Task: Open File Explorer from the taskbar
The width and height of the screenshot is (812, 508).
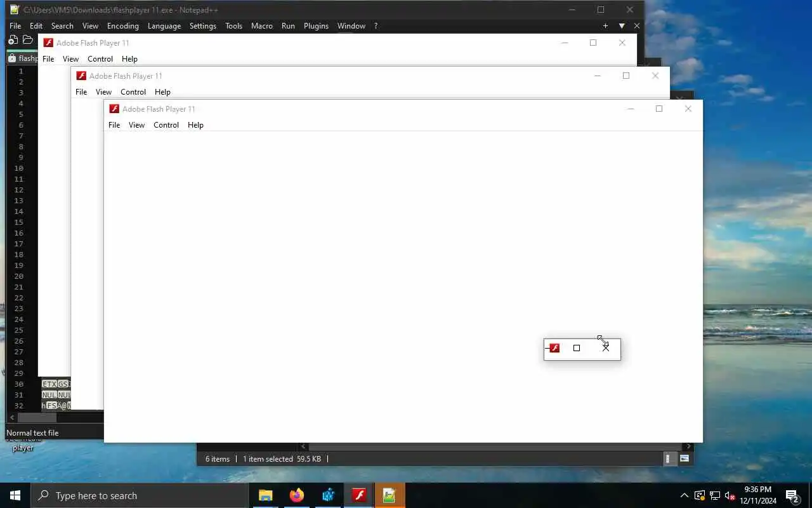Action: pos(265,495)
